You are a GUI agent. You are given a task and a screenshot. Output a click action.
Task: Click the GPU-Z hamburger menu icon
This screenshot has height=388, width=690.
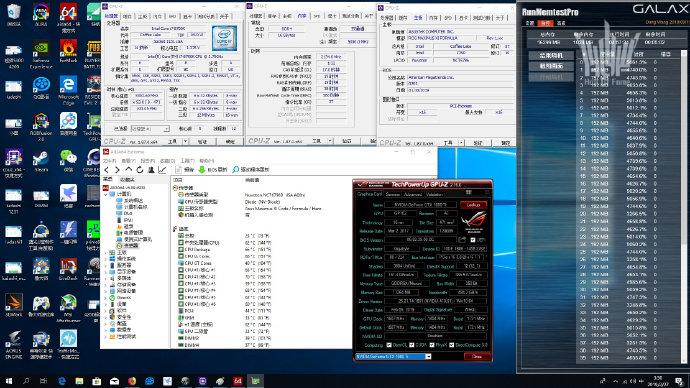[x=486, y=193]
